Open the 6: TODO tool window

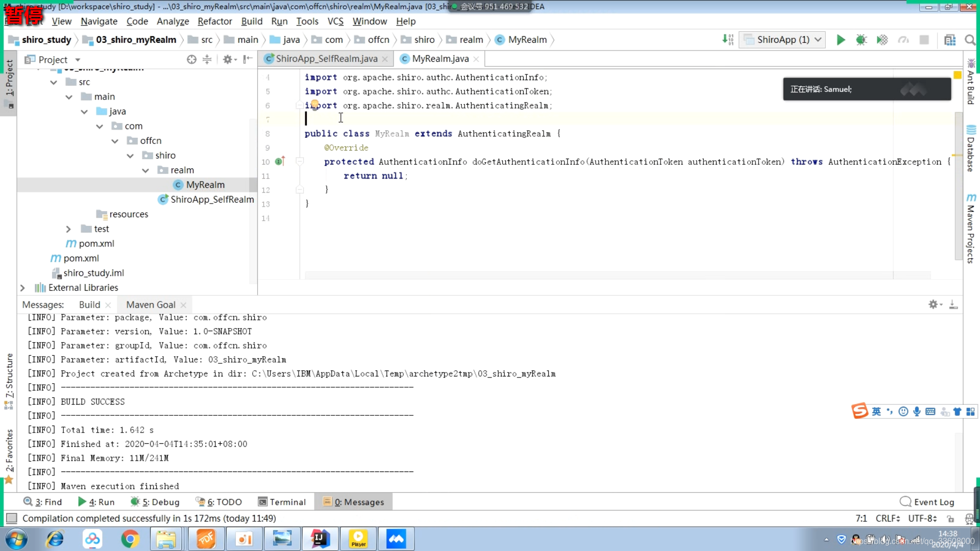click(218, 502)
